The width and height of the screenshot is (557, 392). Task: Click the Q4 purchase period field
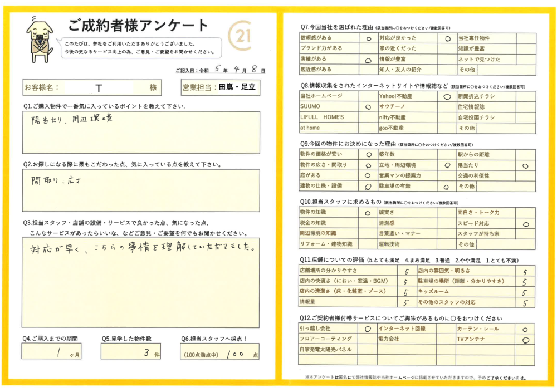coord(53,351)
